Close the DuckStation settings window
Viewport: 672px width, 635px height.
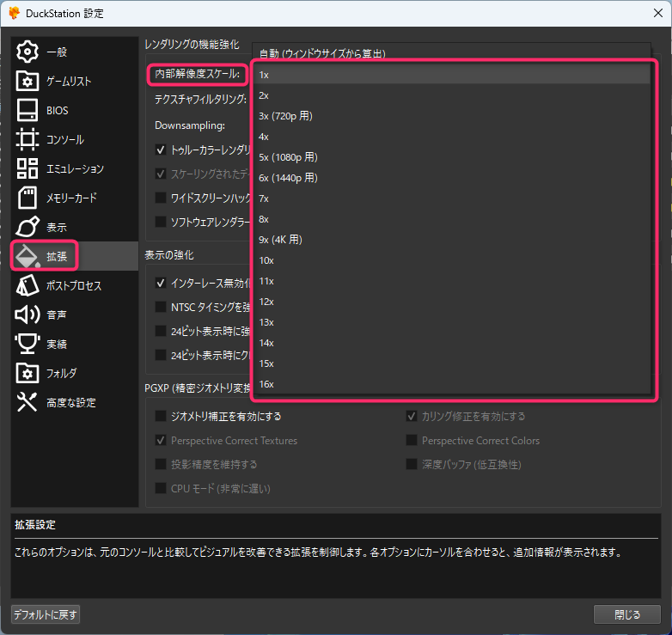[x=658, y=13]
